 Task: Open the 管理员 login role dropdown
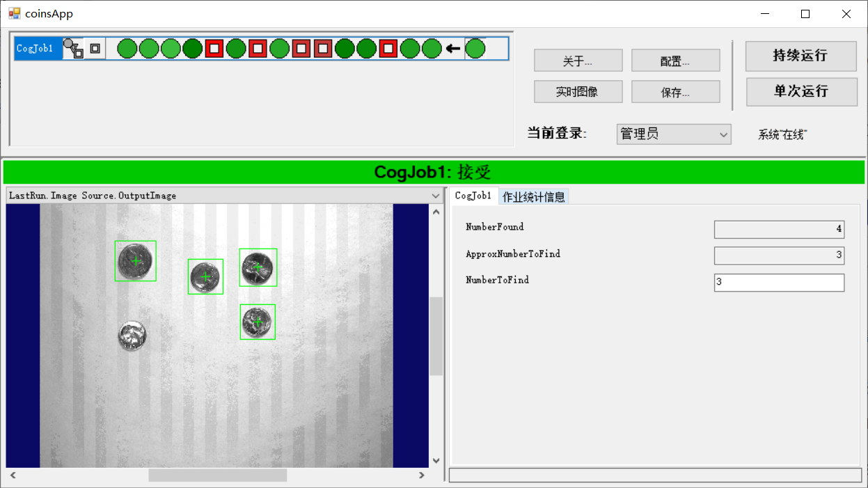click(x=672, y=134)
